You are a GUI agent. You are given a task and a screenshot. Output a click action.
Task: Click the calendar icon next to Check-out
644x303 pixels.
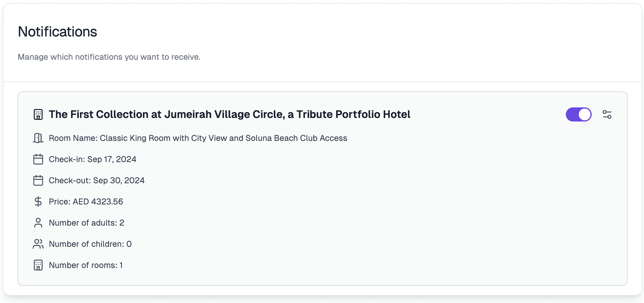[x=38, y=180]
